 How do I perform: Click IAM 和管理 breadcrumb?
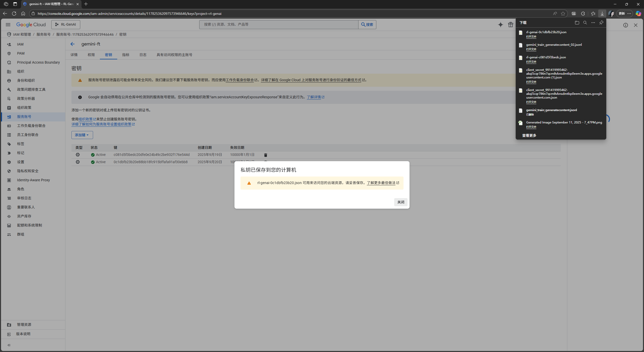click(x=22, y=34)
